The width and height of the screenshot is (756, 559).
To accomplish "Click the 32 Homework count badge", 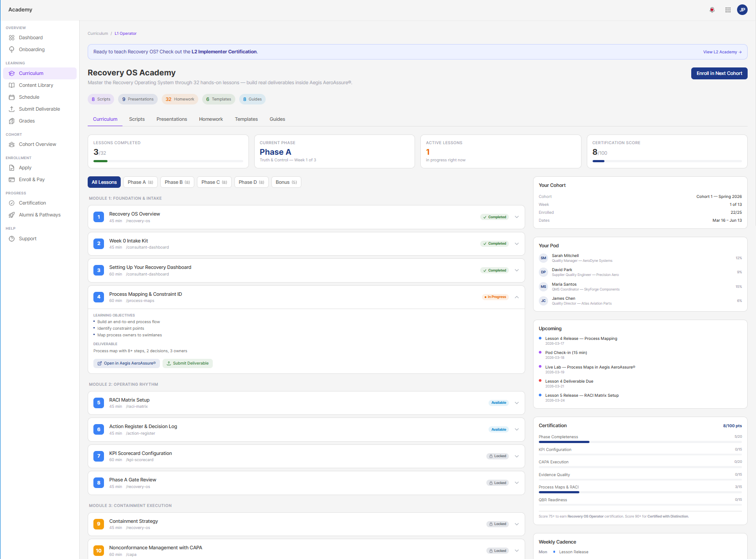I will click(180, 99).
